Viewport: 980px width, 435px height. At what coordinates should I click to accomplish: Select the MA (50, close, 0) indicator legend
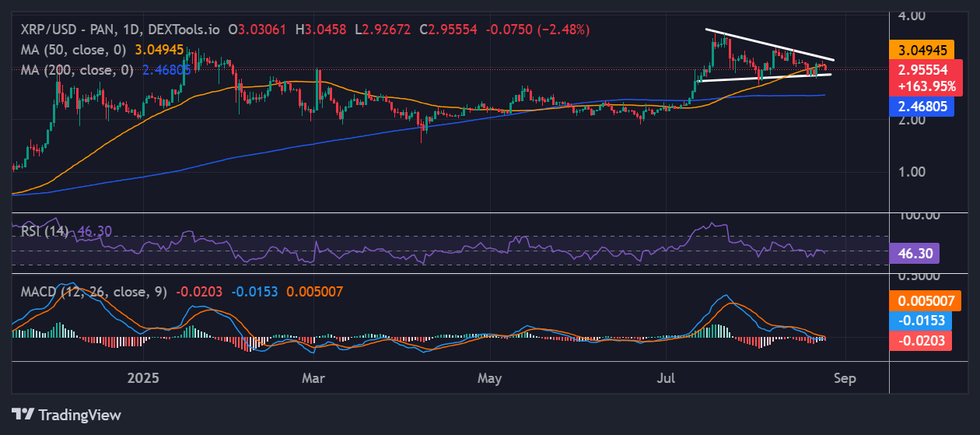[x=74, y=50]
